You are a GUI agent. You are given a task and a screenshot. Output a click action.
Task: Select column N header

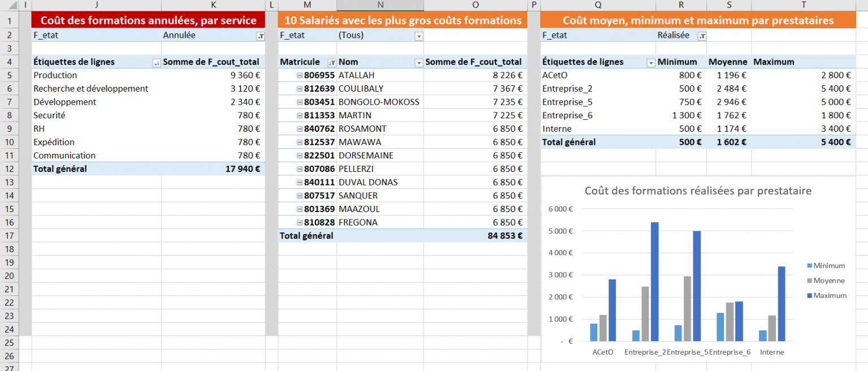tap(380, 5)
